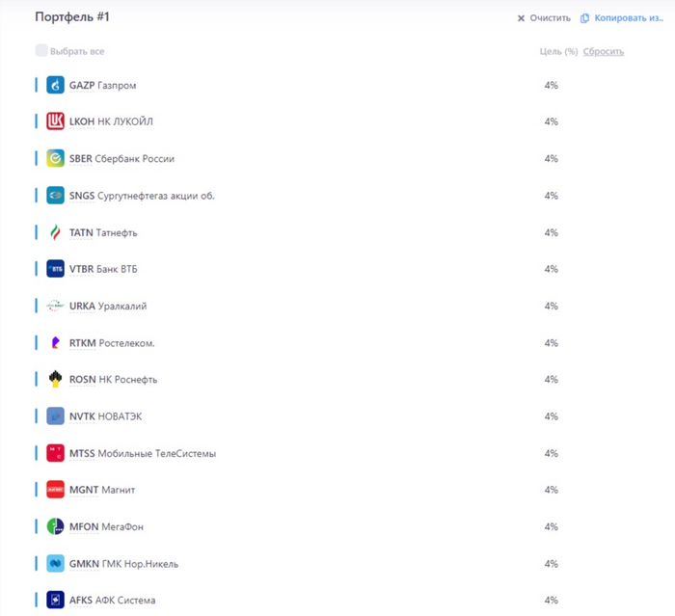Viewport: 675px width, 616px height.
Task: Click the Tatneft logo icon
Action: click(x=55, y=232)
